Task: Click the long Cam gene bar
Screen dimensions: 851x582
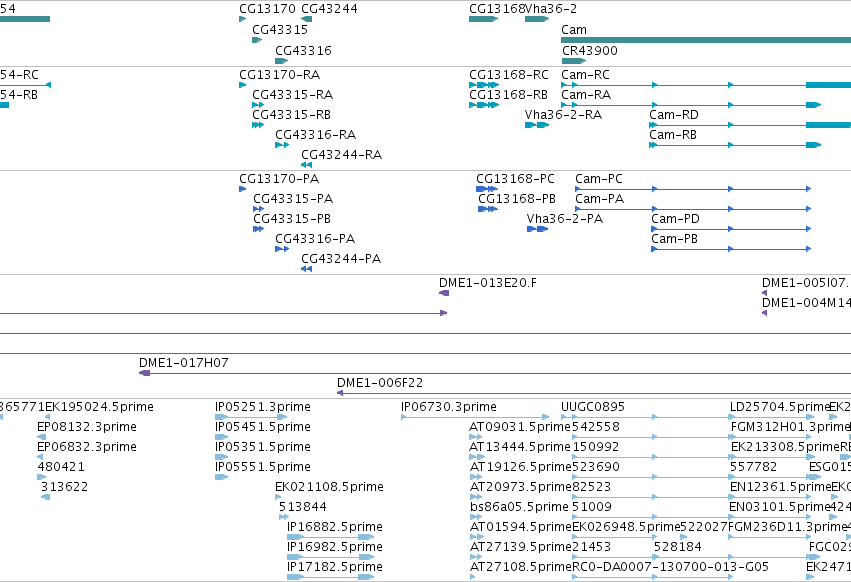Action: [706, 40]
